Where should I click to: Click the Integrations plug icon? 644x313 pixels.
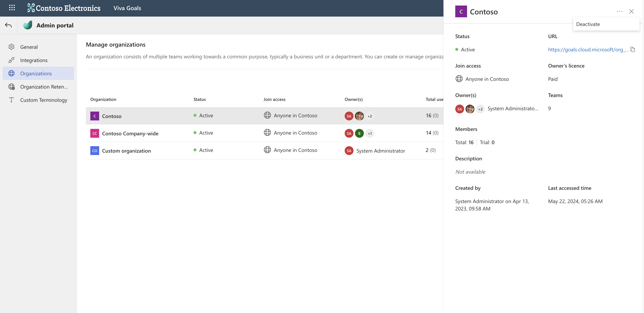click(11, 60)
